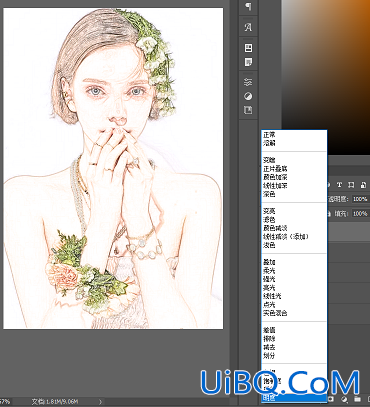Select 滤色 blend mode
370x407 pixels.
pos(269,220)
